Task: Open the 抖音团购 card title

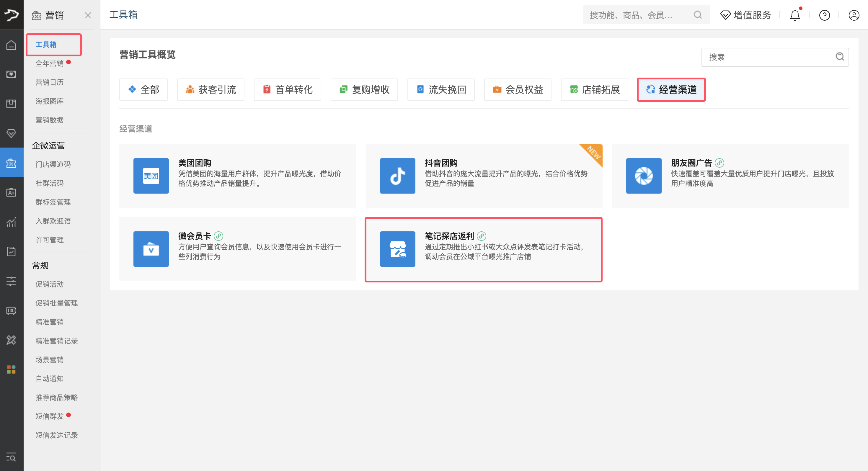Action: pos(441,163)
